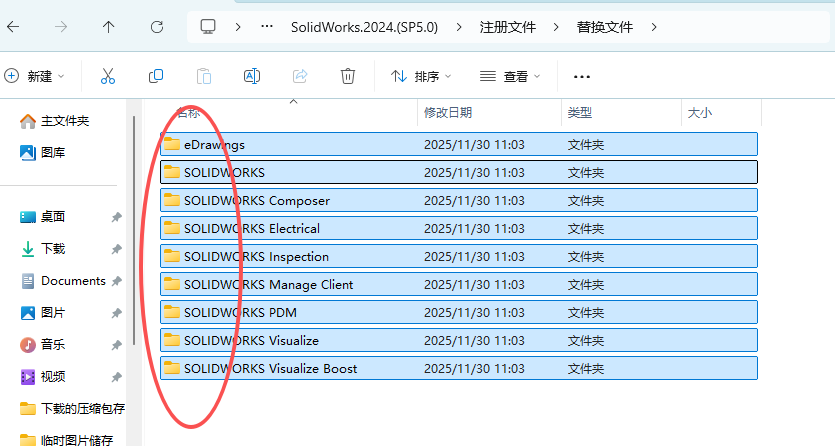835x446 pixels.
Task: Delete the selected folders
Action: pyautogui.click(x=348, y=76)
